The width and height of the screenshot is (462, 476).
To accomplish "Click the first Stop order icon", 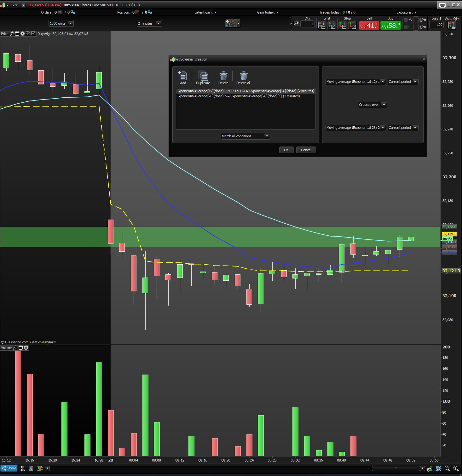I will coord(343,25).
